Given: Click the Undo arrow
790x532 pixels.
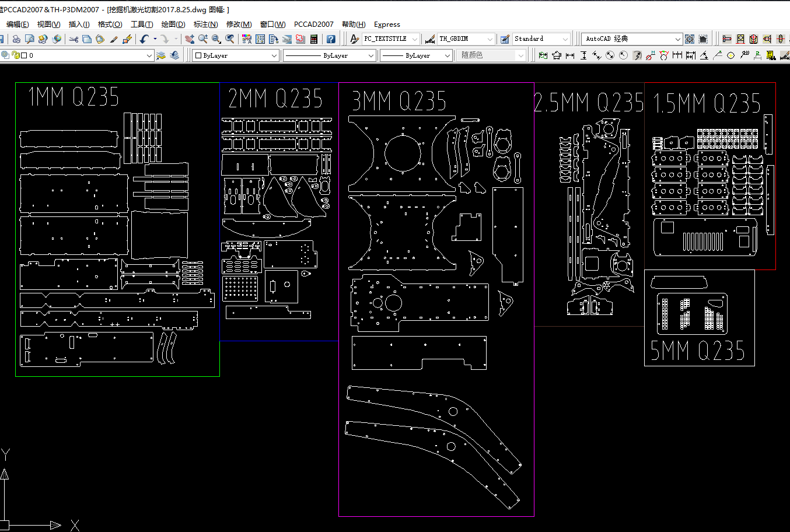Looking at the screenshot, I should click(x=144, y=39).
